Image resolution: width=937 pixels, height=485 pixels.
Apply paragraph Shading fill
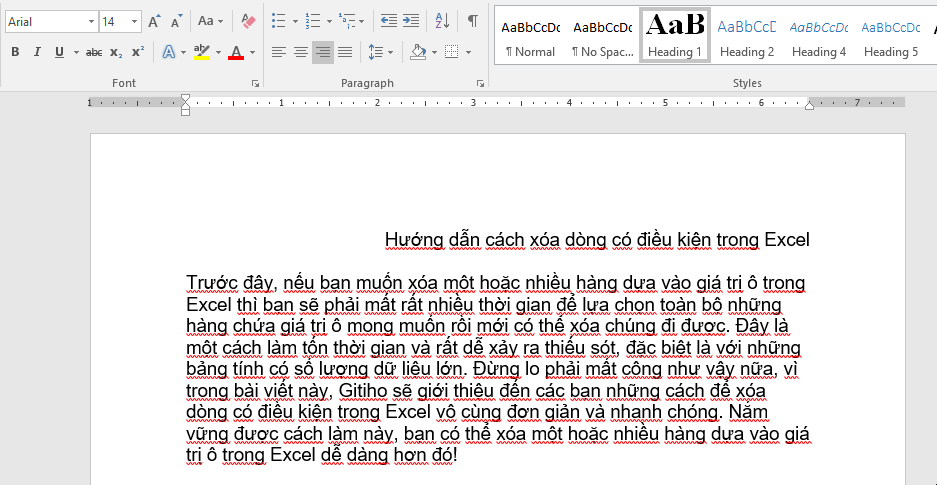pyautogui.click(x=418, y=53)
